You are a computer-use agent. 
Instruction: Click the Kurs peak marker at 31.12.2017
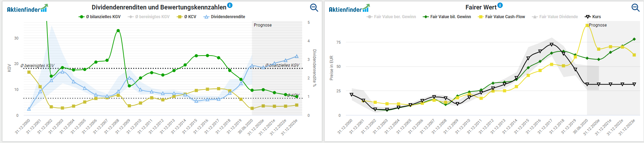pyautogui.click(x=552, y=44)
